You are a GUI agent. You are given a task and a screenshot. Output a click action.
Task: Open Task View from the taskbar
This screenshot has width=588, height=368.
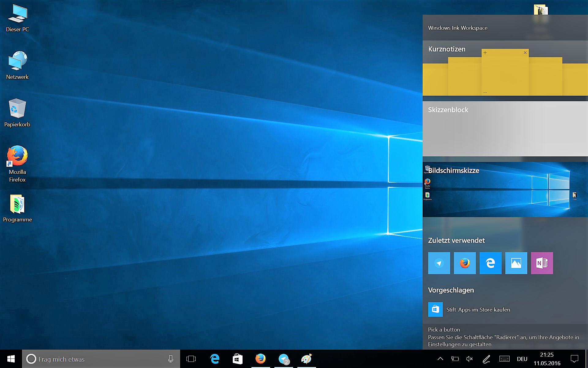tap(191, 359)
